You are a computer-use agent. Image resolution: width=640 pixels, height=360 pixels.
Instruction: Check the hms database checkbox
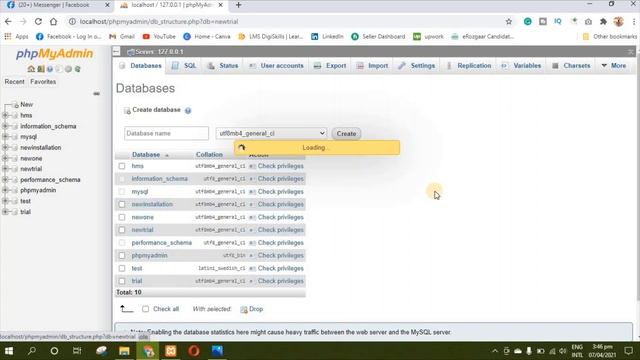[x=122, y=166]
